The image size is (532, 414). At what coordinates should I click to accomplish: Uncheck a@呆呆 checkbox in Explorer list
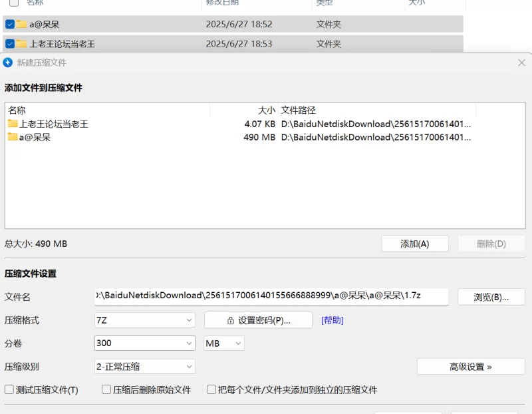tap(10, 24)
